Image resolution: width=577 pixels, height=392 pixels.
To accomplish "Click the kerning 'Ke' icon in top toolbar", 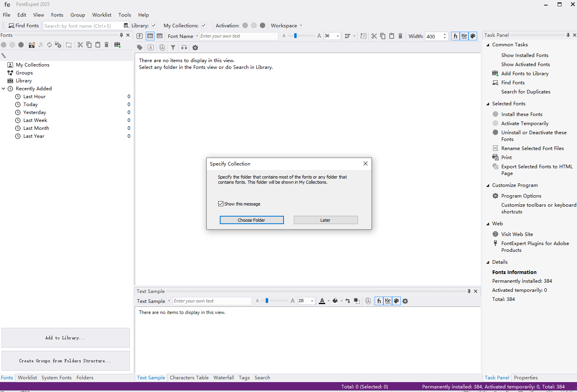I will (464, 36).
